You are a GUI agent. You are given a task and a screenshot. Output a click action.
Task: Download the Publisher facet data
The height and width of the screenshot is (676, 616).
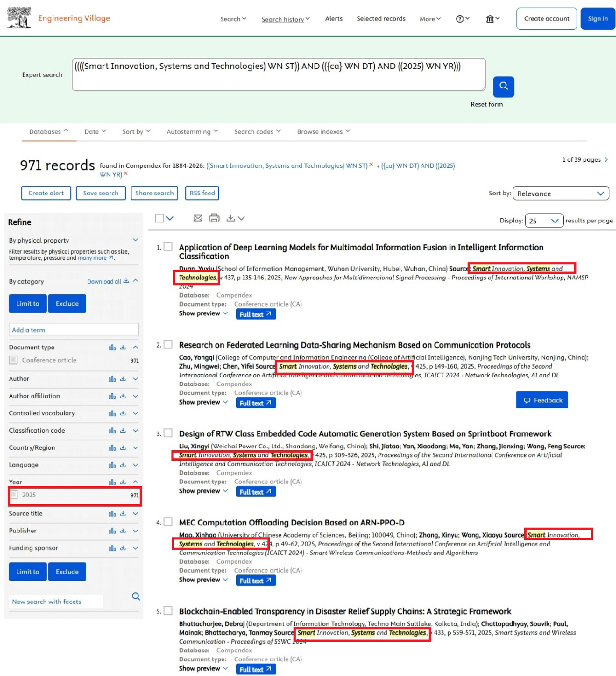pos(123,531)
